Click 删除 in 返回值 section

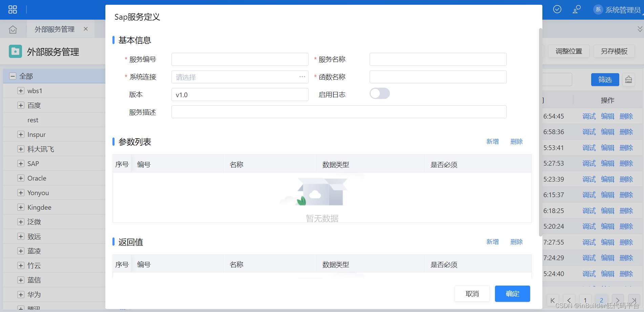tap(517, 242)
